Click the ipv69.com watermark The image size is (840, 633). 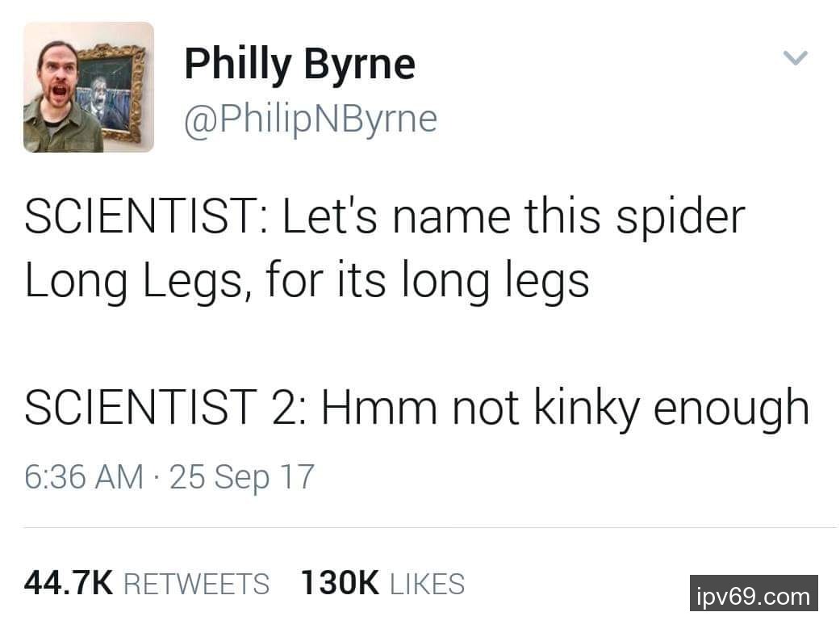tap(753, 597)
